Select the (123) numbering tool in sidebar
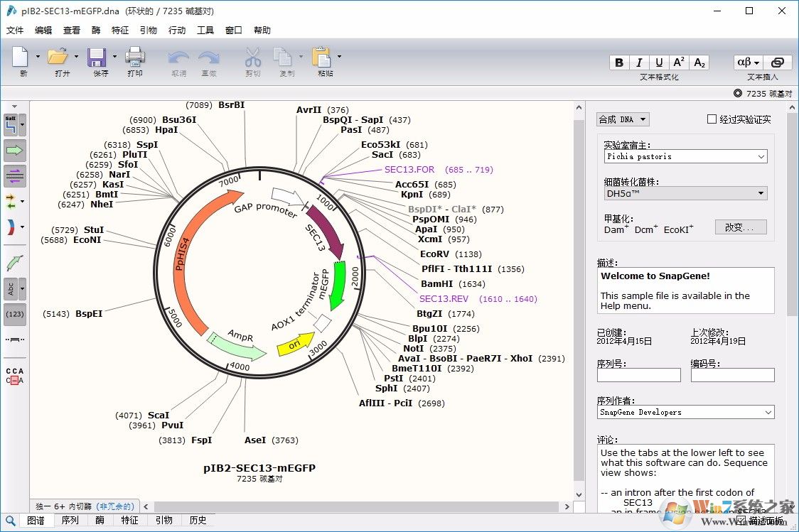799x532 pixels. click(x=15, y=314)
